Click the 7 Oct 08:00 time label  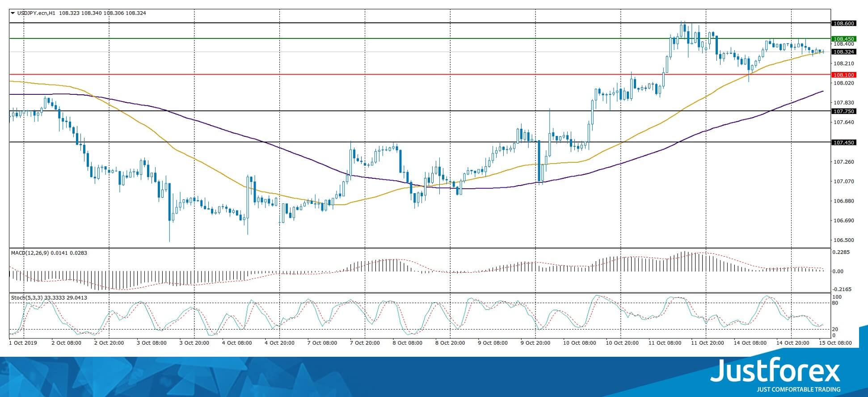pos(322,343)
